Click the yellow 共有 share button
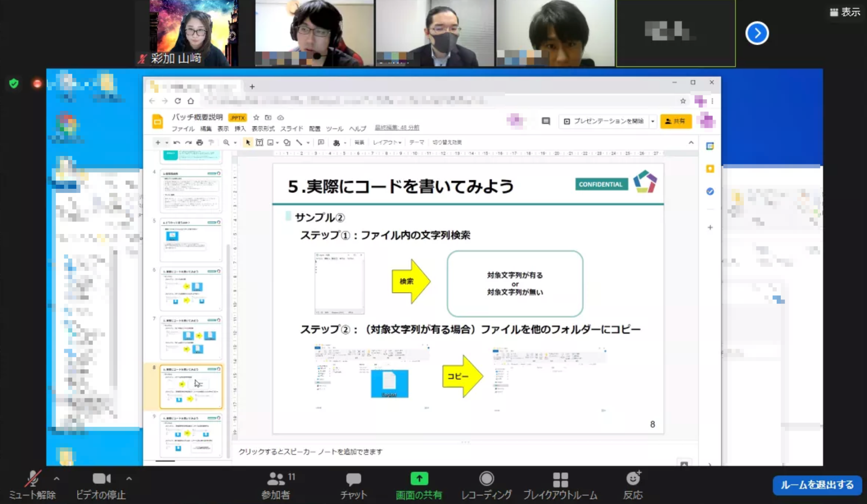The height and width of the screenshot is (504, 867). (x=676, y=121)
